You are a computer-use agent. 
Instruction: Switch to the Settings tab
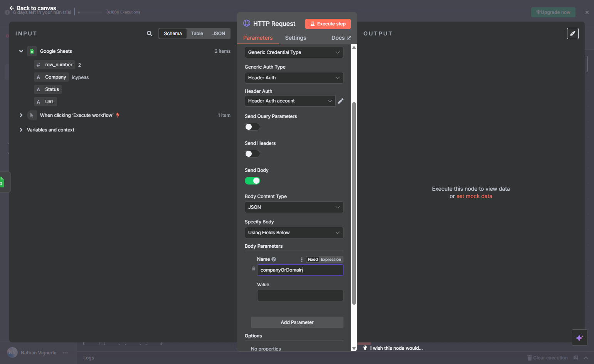(296, 38)
